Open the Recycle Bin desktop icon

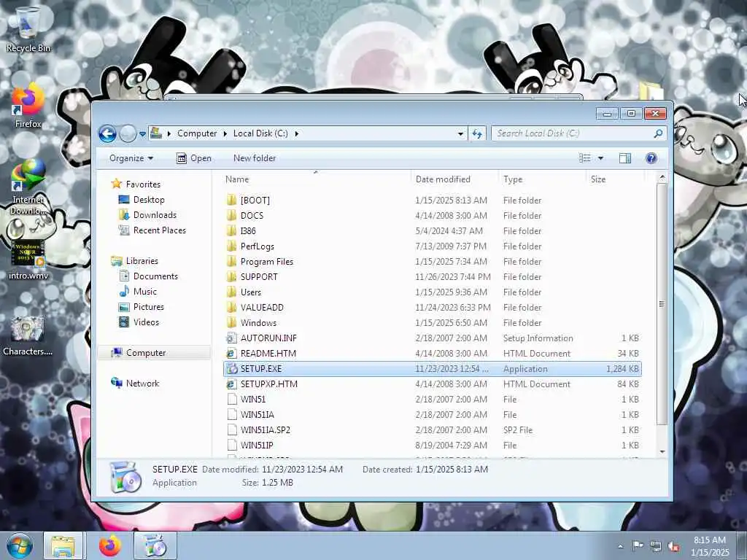[x=28, y=28]
